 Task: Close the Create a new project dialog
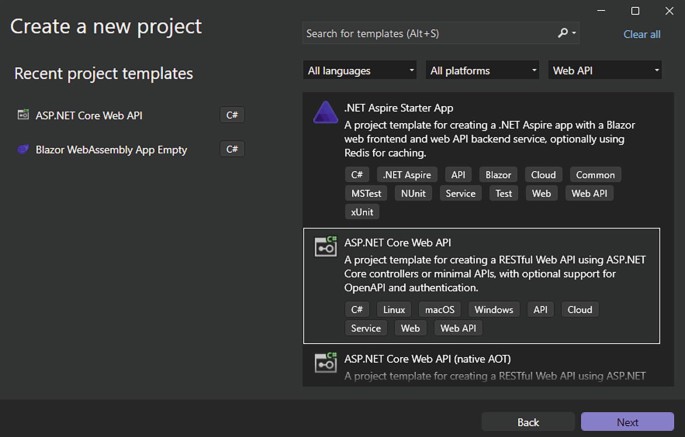coord(669,10)
